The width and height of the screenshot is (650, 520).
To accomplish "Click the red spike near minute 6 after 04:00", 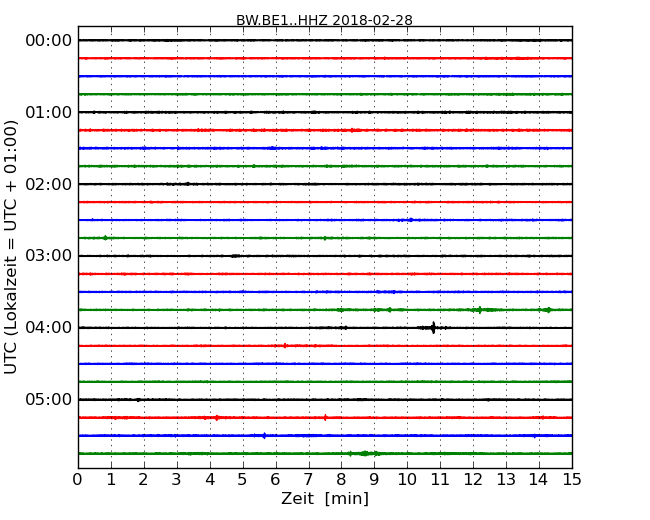I will pos(285,345).
